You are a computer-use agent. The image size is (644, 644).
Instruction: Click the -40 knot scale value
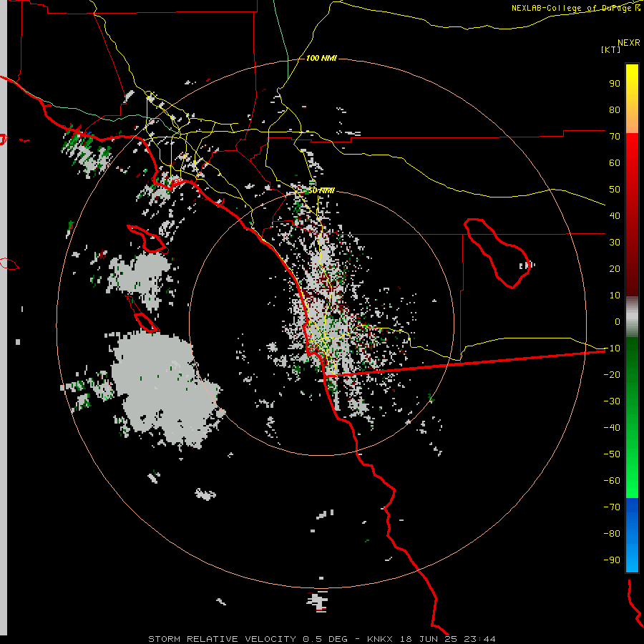(x=612, y=428)
